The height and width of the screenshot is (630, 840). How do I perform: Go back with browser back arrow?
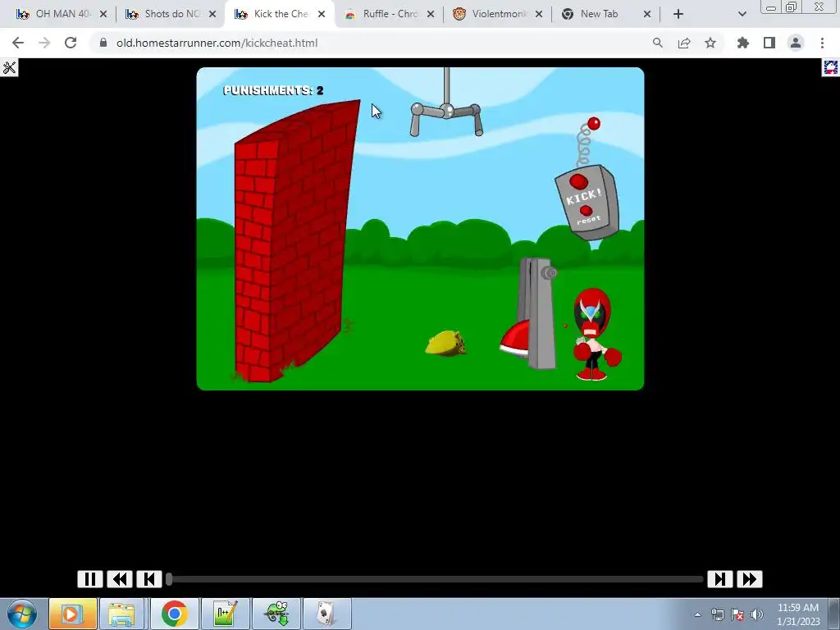[x=18, y=43]
